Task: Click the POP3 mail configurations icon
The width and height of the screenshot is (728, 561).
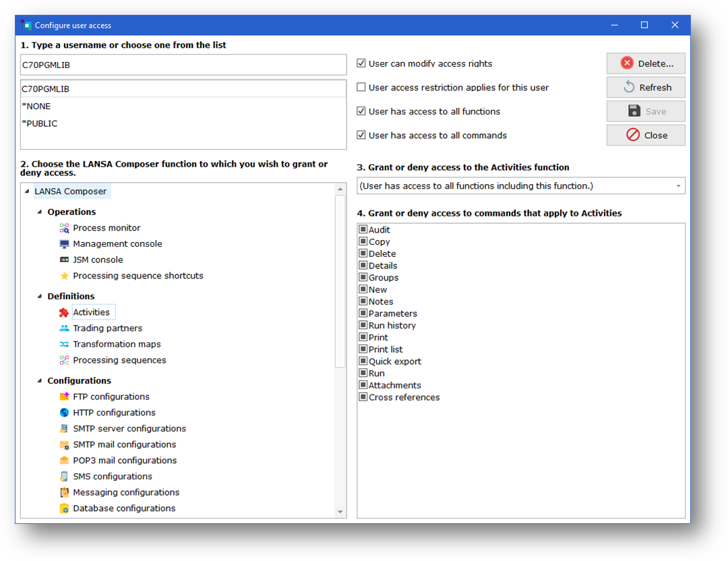Action: click(x=64, y=461)
